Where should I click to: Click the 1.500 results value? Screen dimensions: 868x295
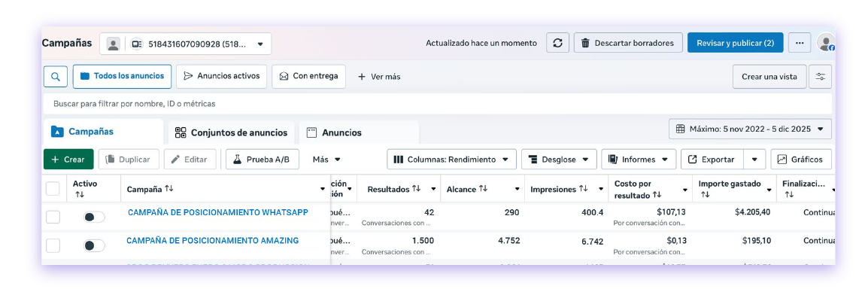click(423, 241)
